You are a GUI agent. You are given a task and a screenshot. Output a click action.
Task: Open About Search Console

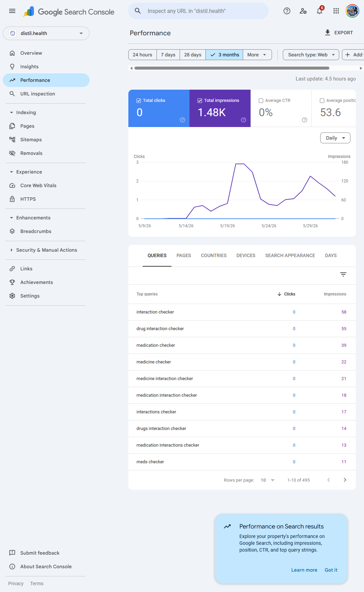(46, 567)
